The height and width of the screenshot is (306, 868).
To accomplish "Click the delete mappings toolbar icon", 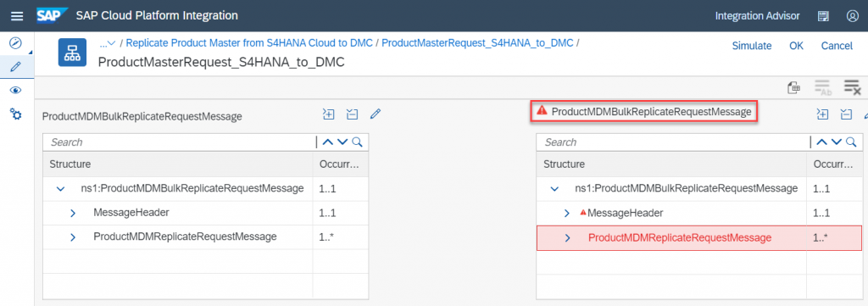I will 852,87.
